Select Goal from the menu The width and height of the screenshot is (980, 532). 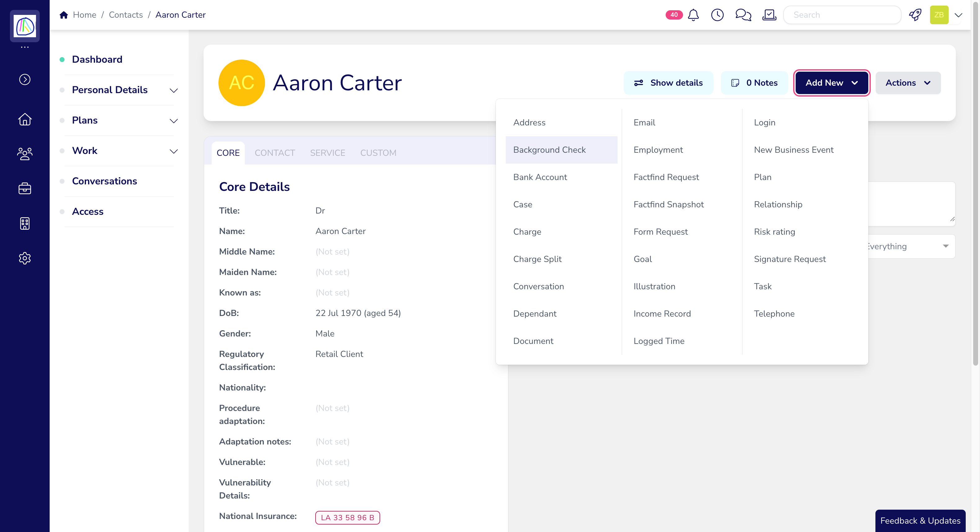(x=681, y=259)
